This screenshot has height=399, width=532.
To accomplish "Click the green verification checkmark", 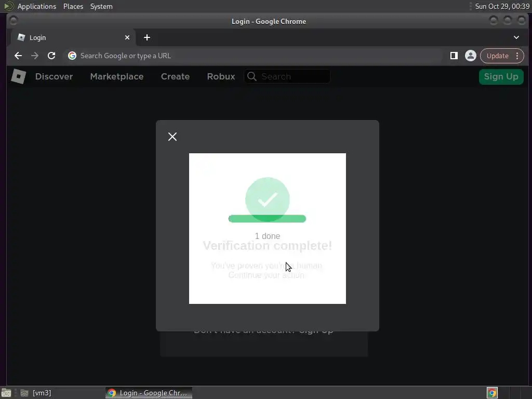I will pos(268,199).
